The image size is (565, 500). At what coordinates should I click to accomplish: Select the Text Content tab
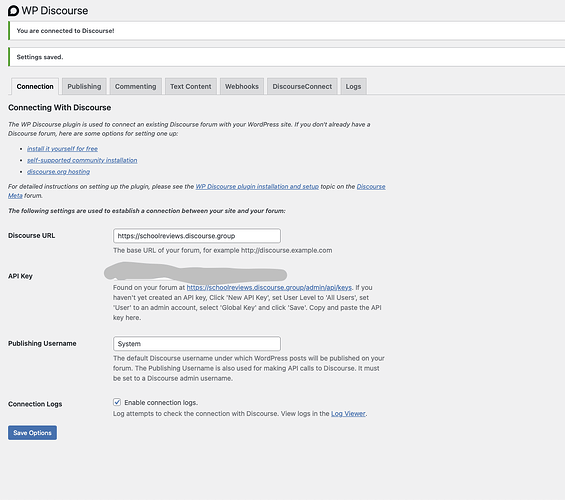click(x=191, y=86)
